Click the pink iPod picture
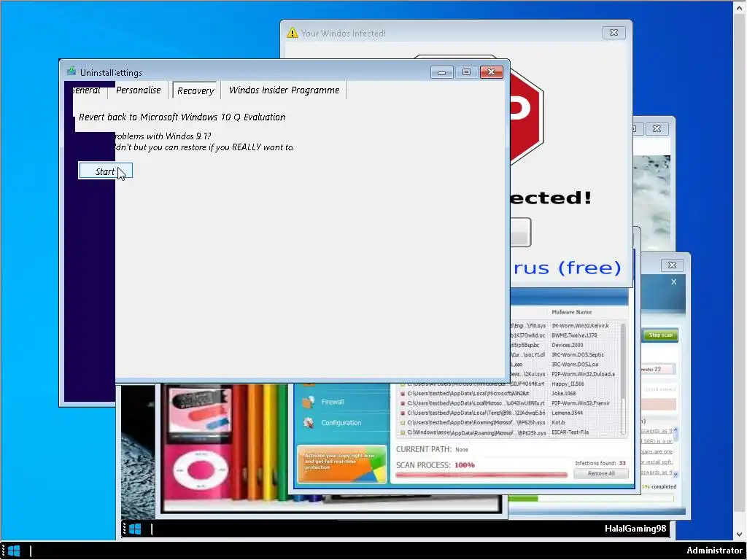The image size is (747, 560). click(x=200, y=443)
